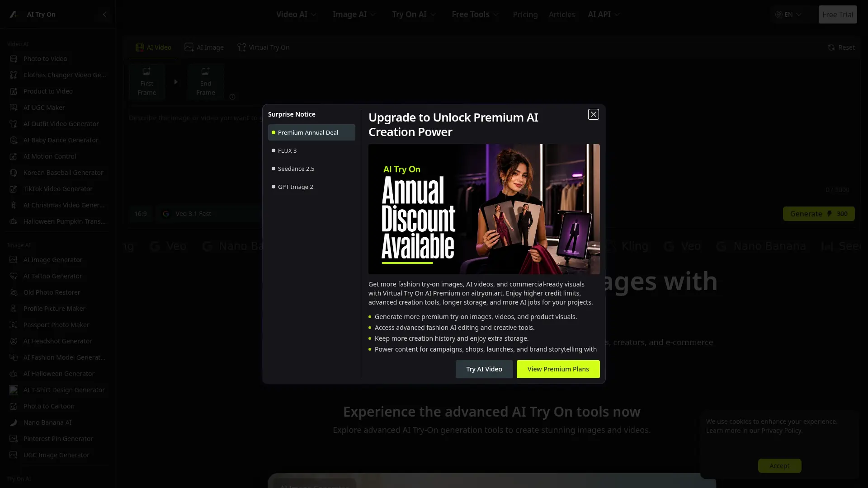This screenshot has height=488, width=868.
Task: Switch to the AI Image tab
Action: tap(204, 47)
